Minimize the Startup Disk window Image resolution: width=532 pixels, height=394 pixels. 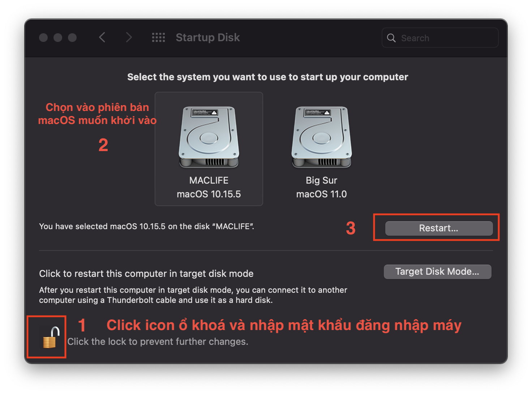(58, 38)
